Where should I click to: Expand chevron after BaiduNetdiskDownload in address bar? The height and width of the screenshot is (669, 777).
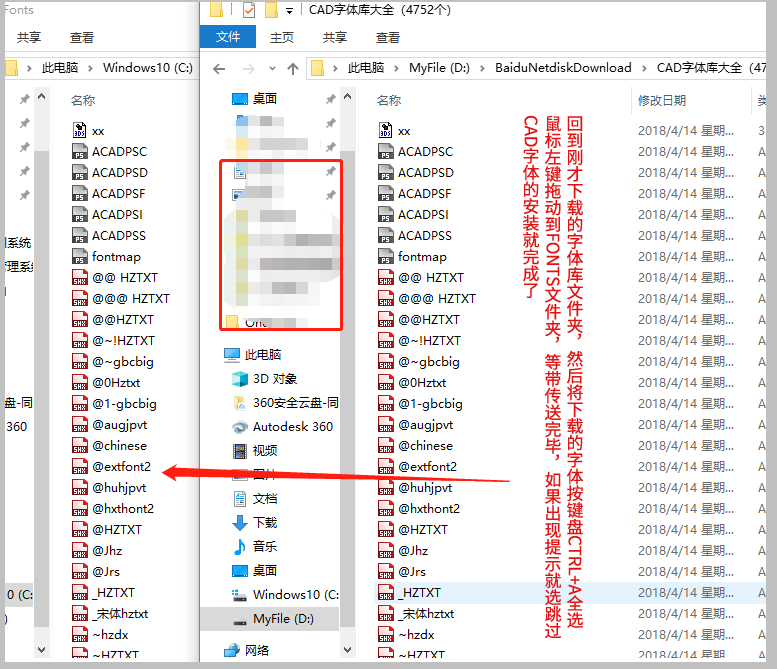(x=644, y=68)
